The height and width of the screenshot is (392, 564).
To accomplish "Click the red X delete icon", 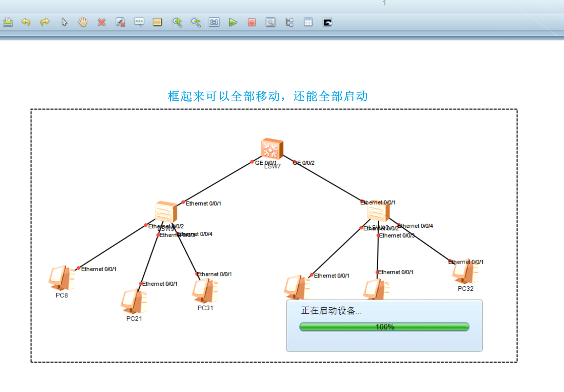I will (x=101, y=22).
